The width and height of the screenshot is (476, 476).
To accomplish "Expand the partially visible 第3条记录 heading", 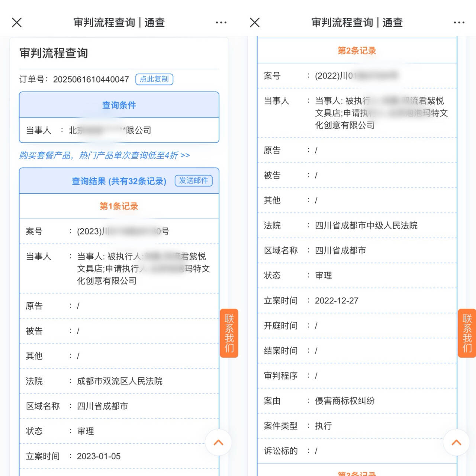I will click(x=357, y=473).
